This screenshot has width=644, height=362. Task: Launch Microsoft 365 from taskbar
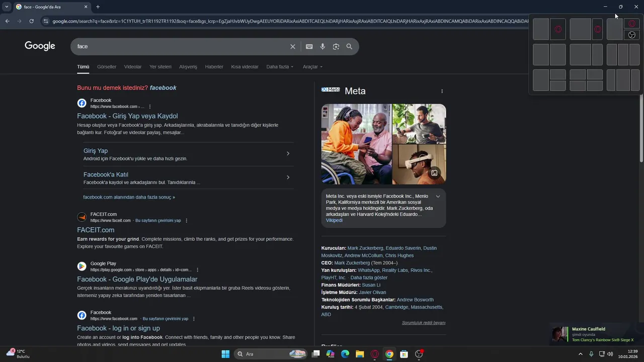(x=331, y=354)
